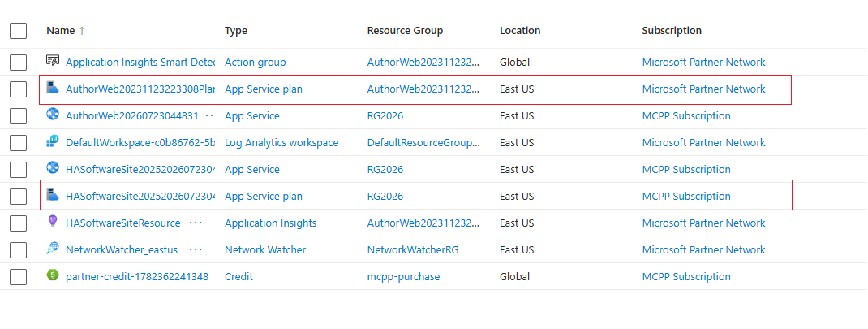Click the plan icon of the HASoftwareSite App Service plan row
868x329 pixels.
(x=53, y=195)
